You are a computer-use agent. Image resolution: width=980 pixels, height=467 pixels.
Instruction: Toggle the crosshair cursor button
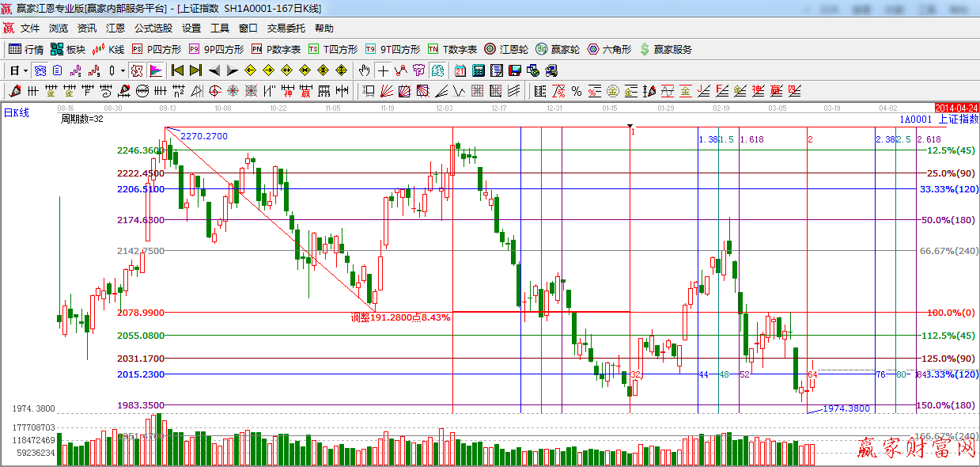pos(383,70)
